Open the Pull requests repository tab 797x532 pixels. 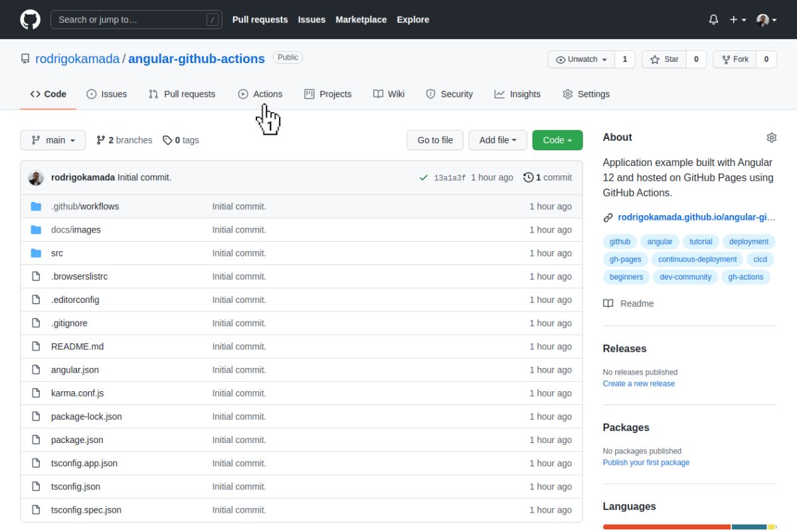[182, 94]
